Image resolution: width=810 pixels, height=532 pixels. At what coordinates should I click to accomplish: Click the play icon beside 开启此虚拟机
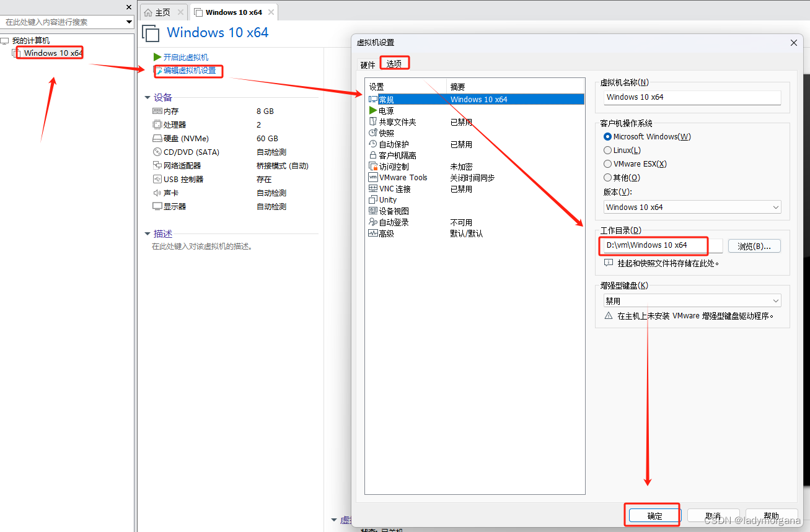157,57
